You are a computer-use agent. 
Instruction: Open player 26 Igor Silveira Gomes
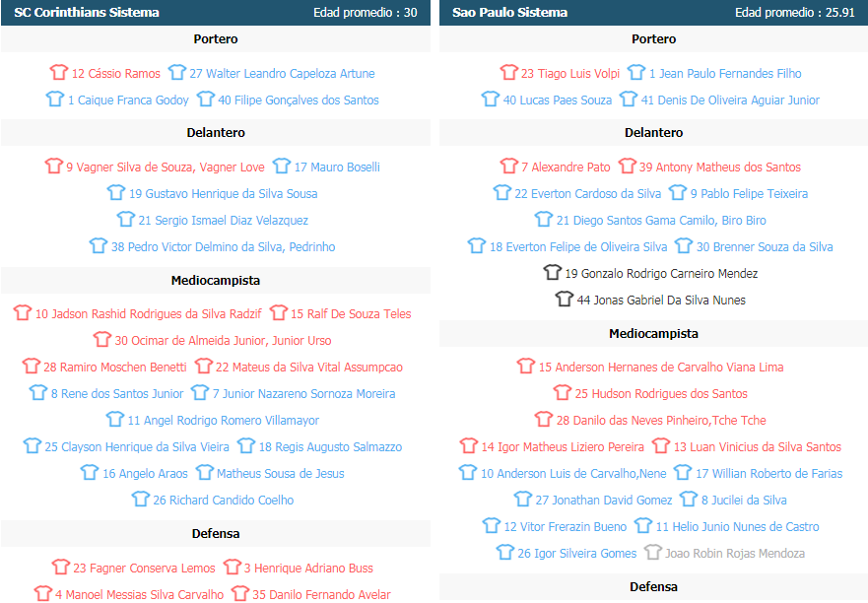click(x=576, y=553)
